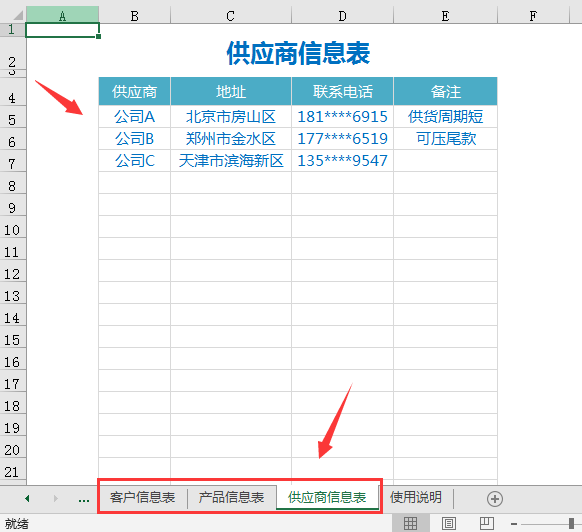Select column F header
The width and height of the screenshot is (582, 532).
tap(533, 16)
